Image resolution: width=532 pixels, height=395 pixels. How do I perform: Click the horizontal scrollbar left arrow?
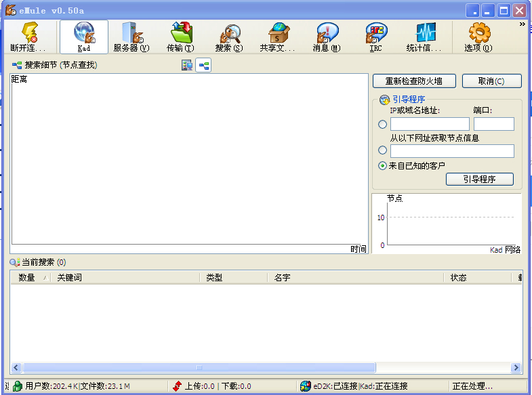click(16, 367)
